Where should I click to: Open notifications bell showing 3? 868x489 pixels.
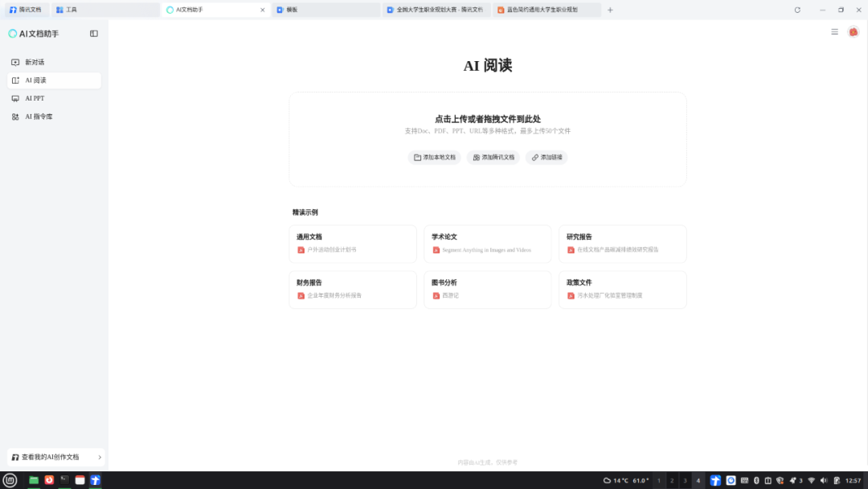coord(796,481)
